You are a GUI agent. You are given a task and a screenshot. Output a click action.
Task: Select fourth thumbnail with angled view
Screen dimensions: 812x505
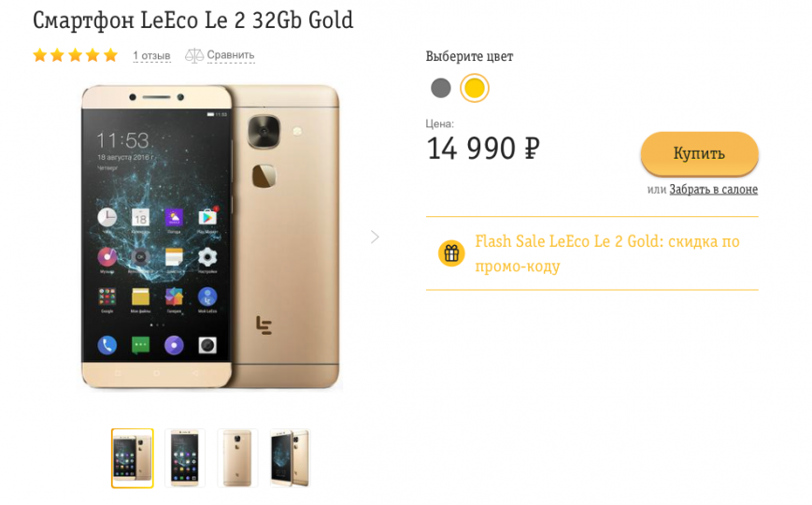pos(290,458)
